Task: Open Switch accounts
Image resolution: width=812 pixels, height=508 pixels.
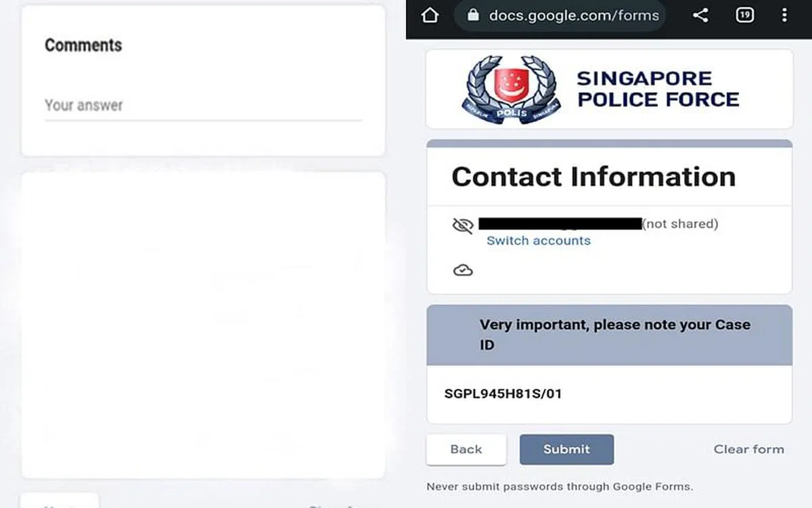Action: pos(538,240)
